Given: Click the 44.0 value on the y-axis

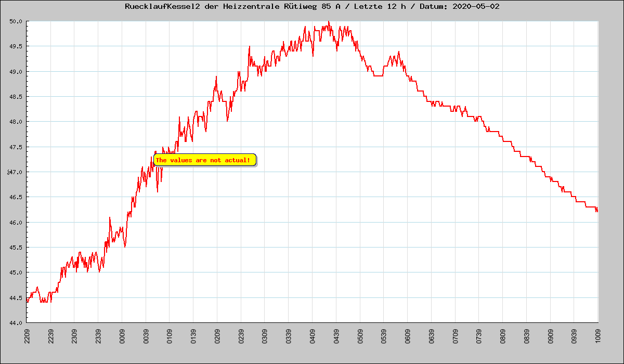Looking at the screenshot, I should [x=15, y=323].
